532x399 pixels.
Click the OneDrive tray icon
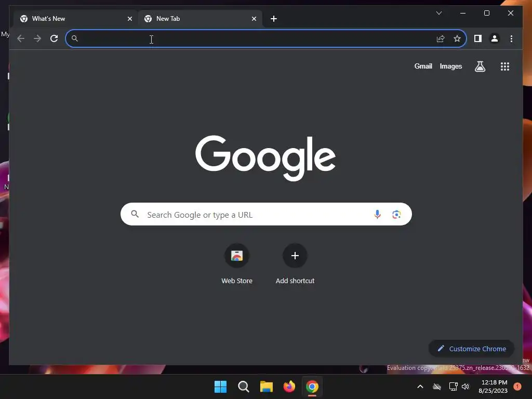(436, 387)
